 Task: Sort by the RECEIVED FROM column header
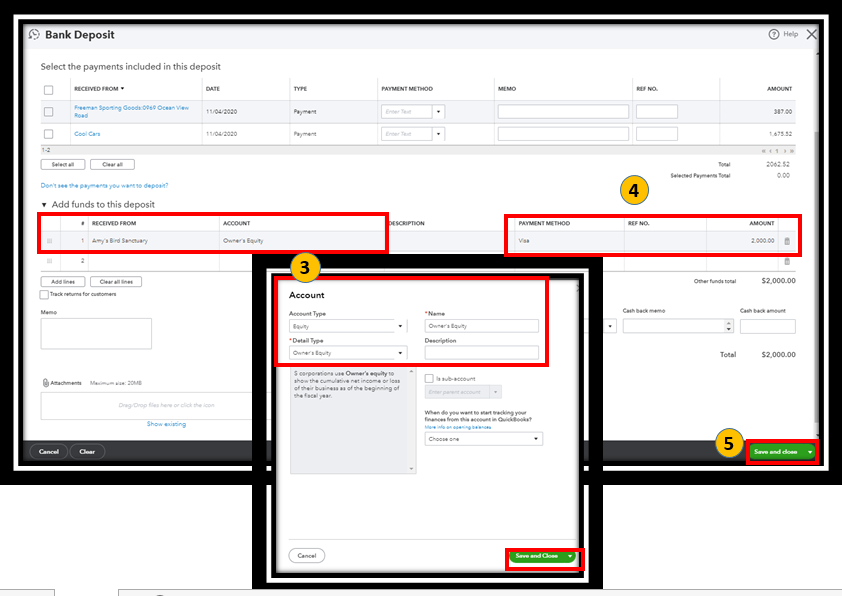[x=99, y=89]
